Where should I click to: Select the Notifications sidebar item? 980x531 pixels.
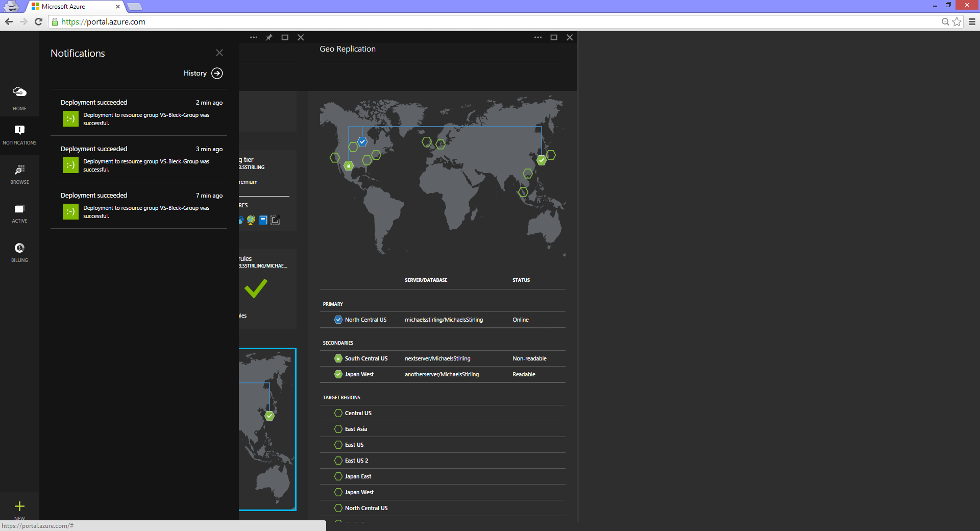(19, 135)
